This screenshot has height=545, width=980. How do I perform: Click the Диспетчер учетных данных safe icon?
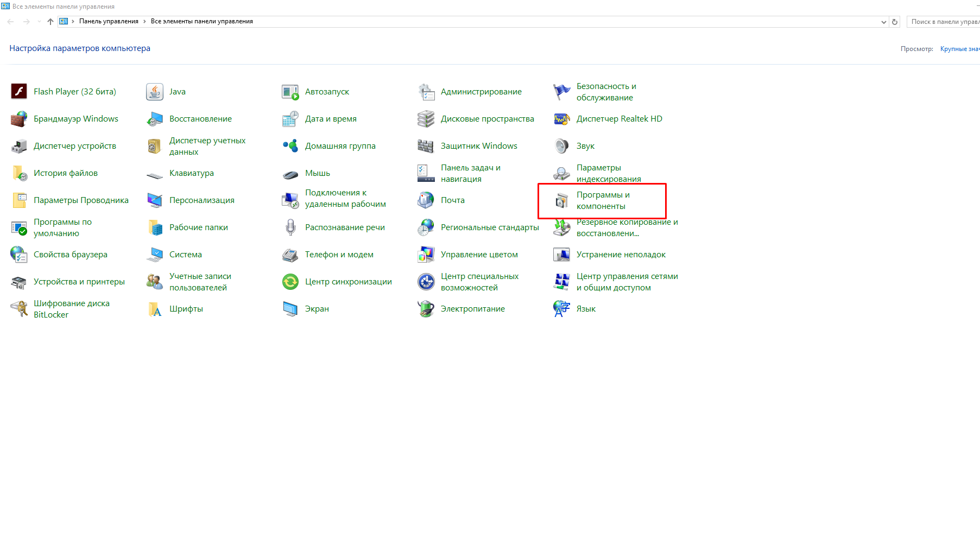155,146
